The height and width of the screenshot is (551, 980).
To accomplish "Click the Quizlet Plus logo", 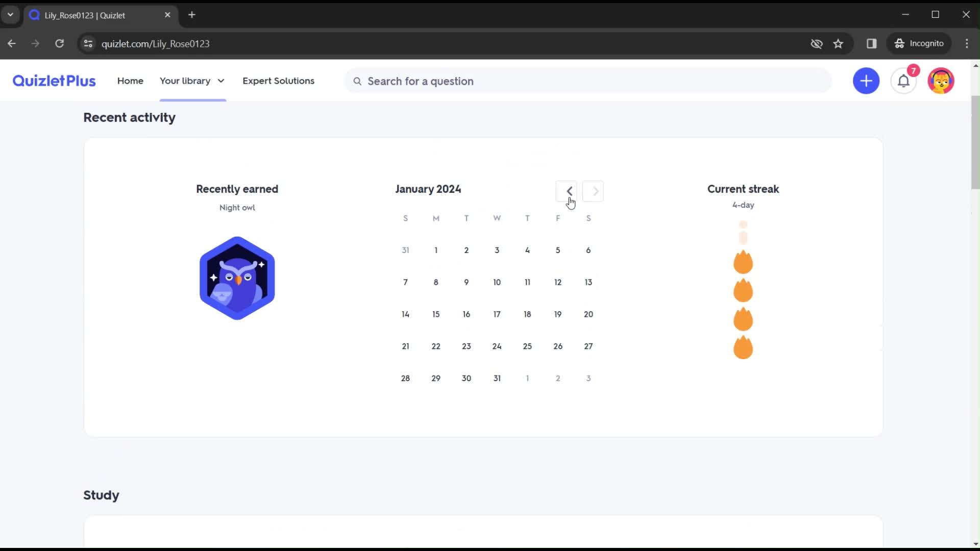I will 54,81.
